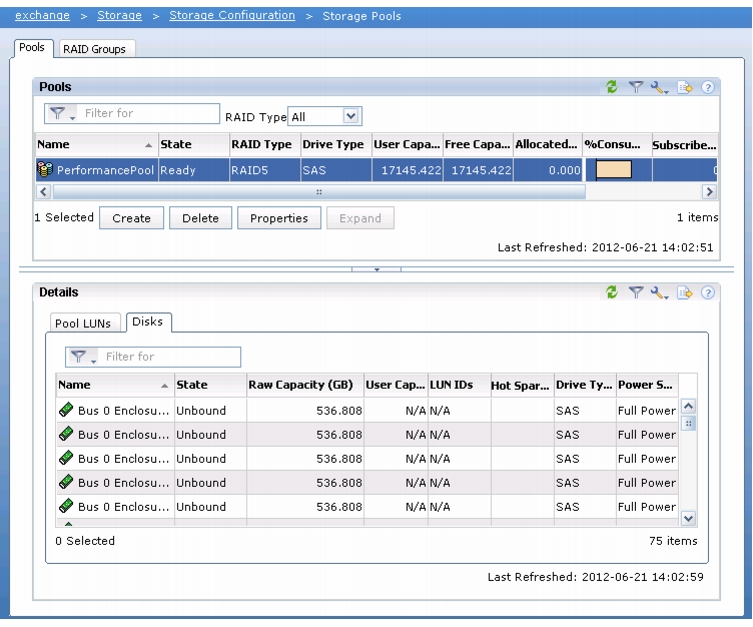
Task: Click the filter funnel icon in Pools header
Action: (636, 87)
